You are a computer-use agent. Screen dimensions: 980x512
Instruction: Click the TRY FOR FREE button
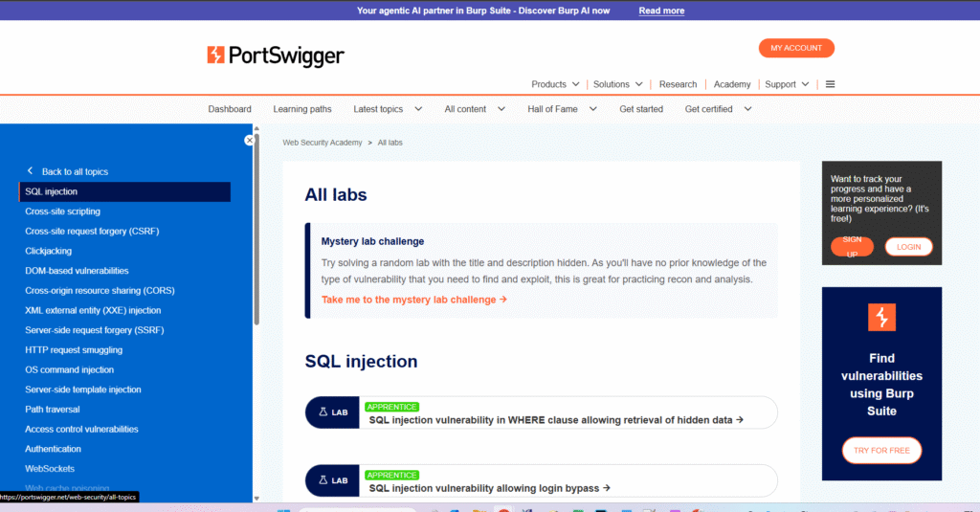tap(881, 451)
